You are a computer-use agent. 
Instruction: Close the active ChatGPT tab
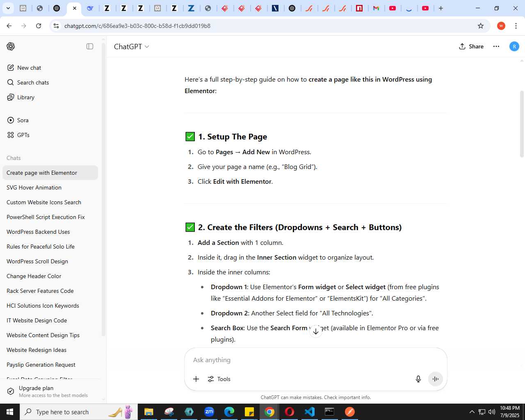75,8
